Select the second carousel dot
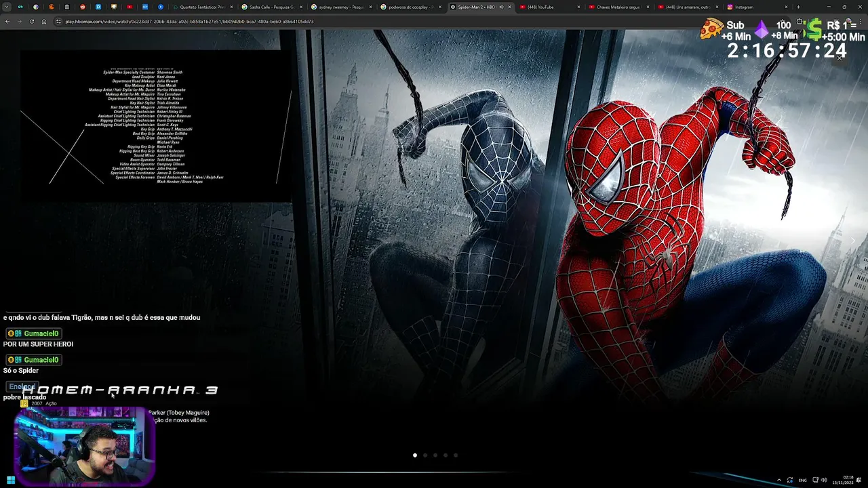 click(x=425, y=455)
